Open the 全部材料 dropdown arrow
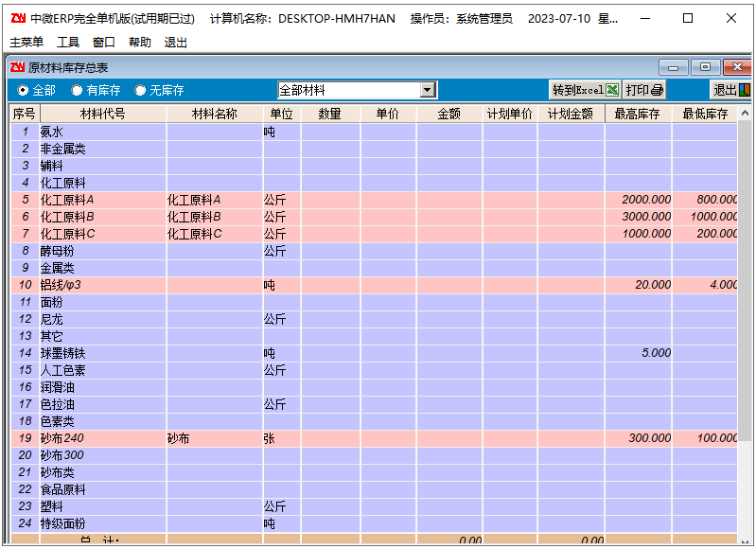This screenshot has height=549, width=756. (x=427, y=90)
